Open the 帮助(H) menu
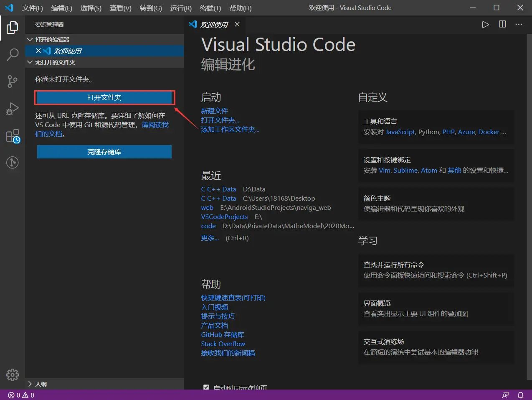Viewport: 532px width, 400px height. coord(241,8)
